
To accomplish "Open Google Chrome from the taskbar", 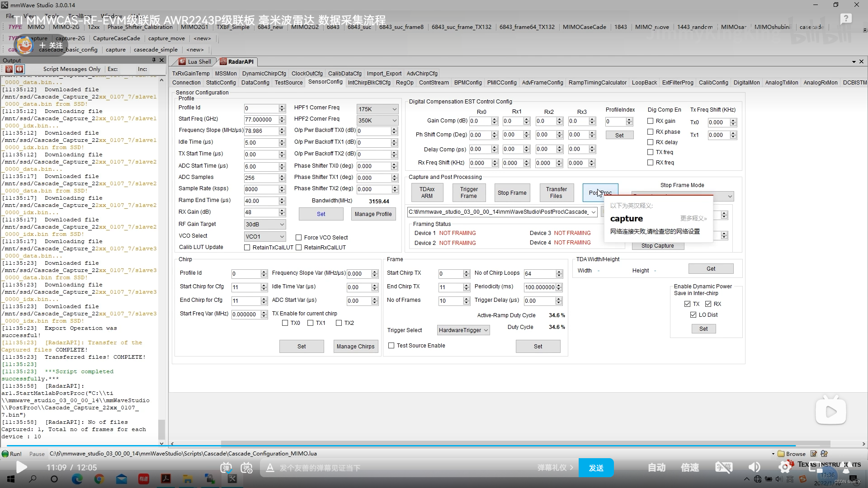I will coord(99,479).
